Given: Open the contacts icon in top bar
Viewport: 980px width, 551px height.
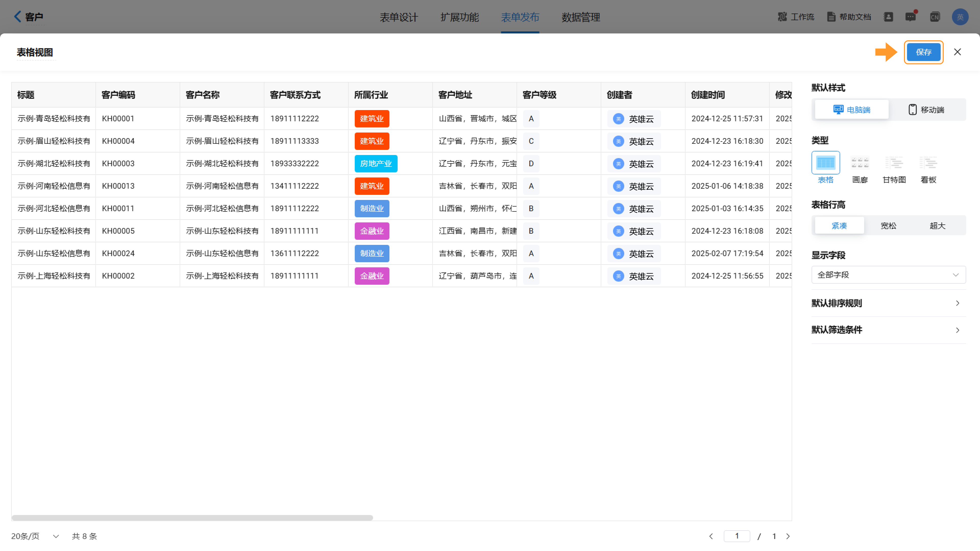Looking at the screenshot, I should tap(888, 17).
